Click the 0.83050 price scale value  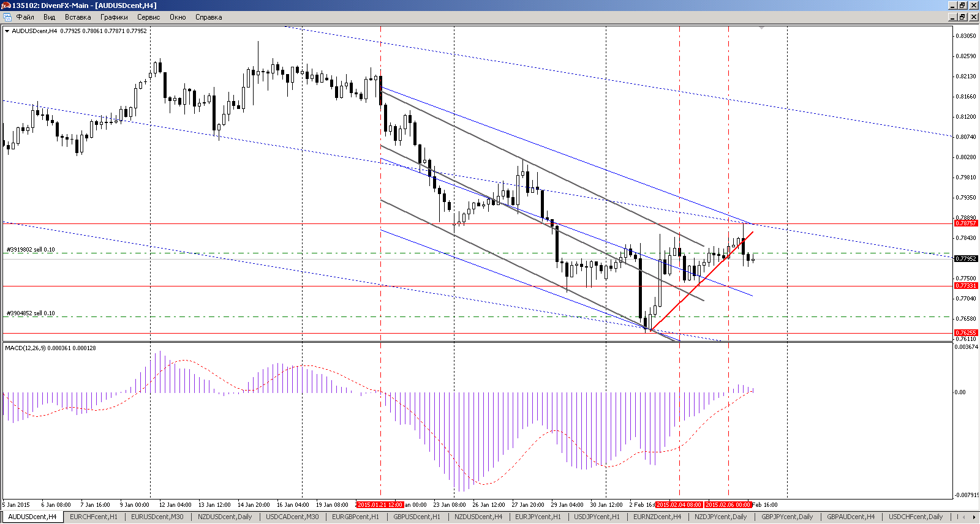[966, 36]
